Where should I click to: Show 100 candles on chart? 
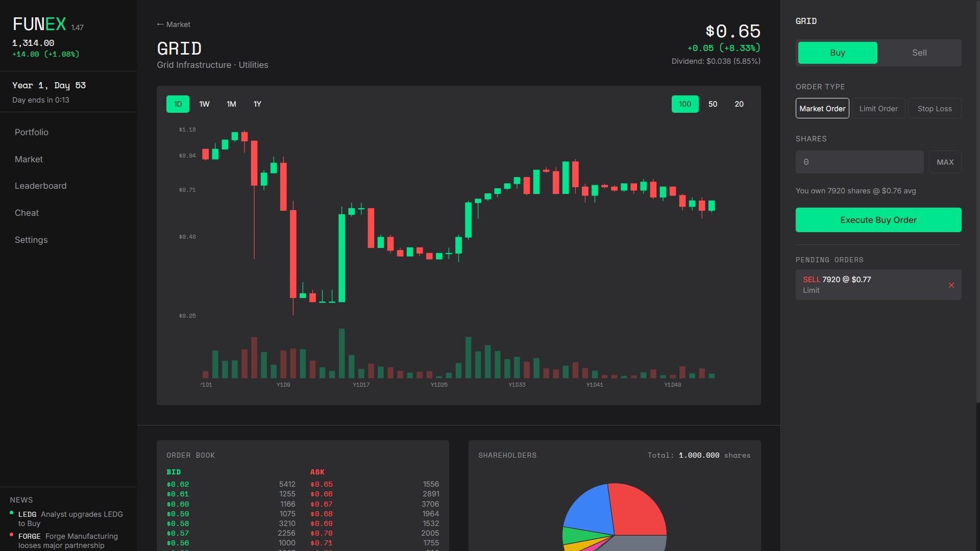(685, 104)
